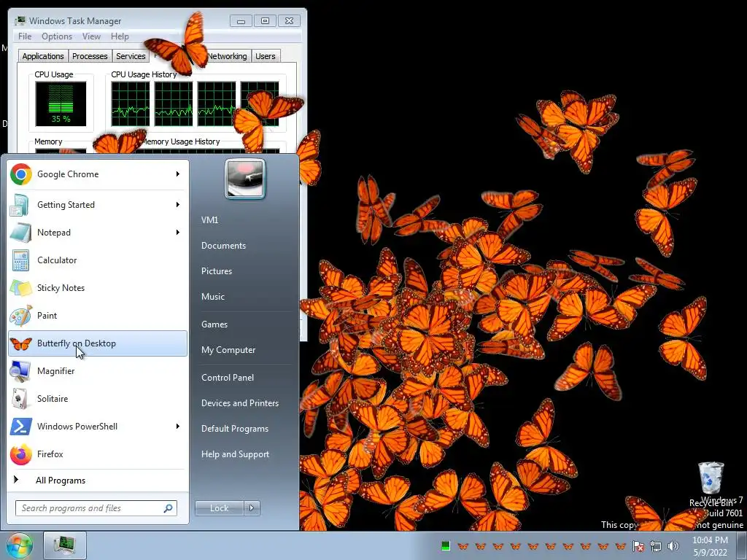The width and height of the screenshot is (747, 560).
Task: Click the network tray icon
Action: point(656,546)
